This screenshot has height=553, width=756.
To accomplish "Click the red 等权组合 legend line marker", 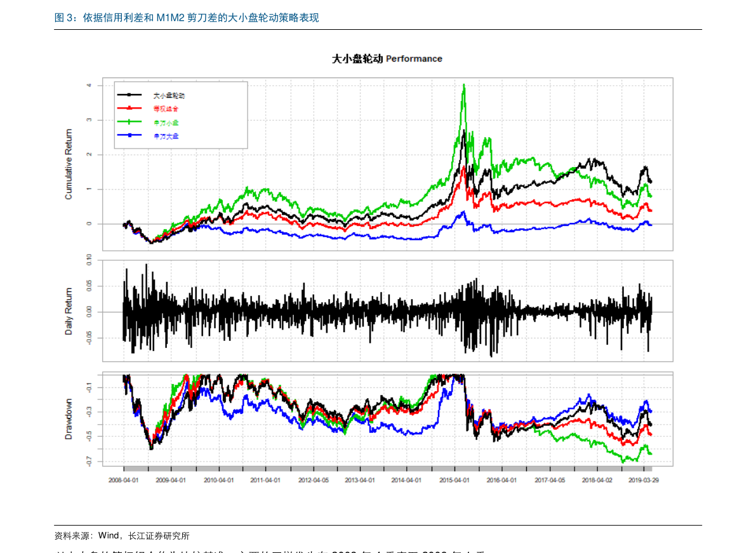I will pos(130,109).
